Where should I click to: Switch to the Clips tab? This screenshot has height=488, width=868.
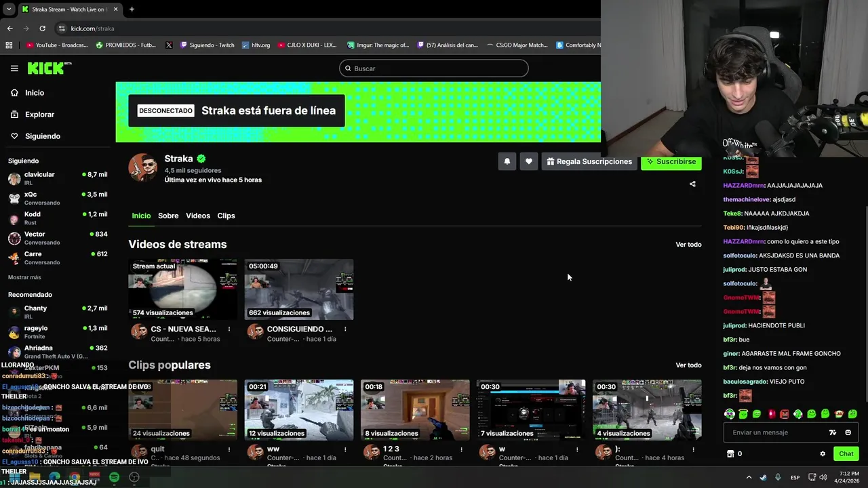coord(226,216)
